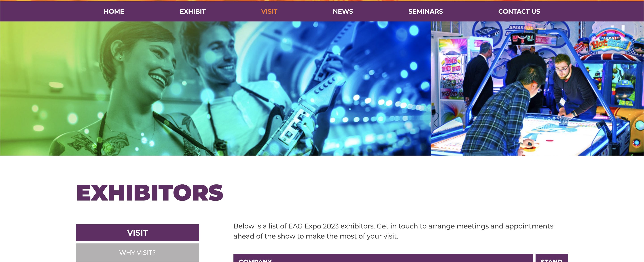Click the purple VISIT sidebar button

(138, 232)
